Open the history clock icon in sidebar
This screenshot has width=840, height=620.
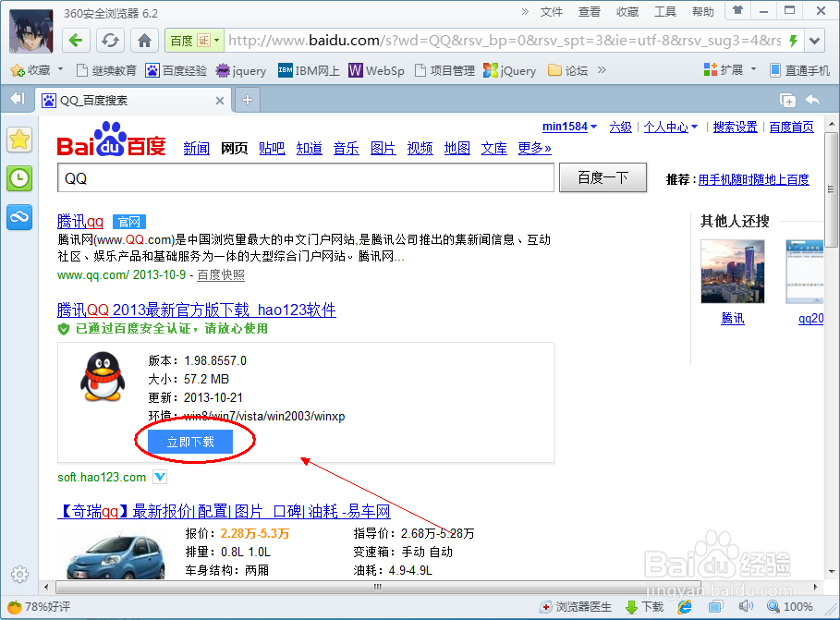point(18,177)
